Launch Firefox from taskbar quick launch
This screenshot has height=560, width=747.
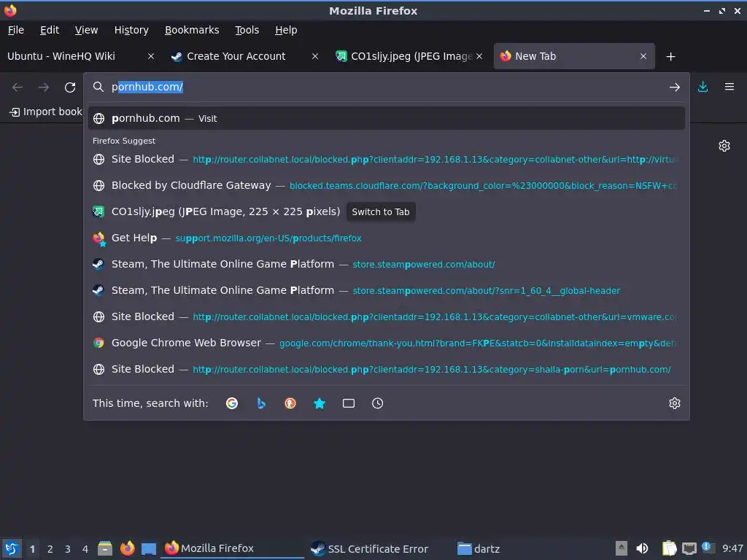[x=127, y=548]
